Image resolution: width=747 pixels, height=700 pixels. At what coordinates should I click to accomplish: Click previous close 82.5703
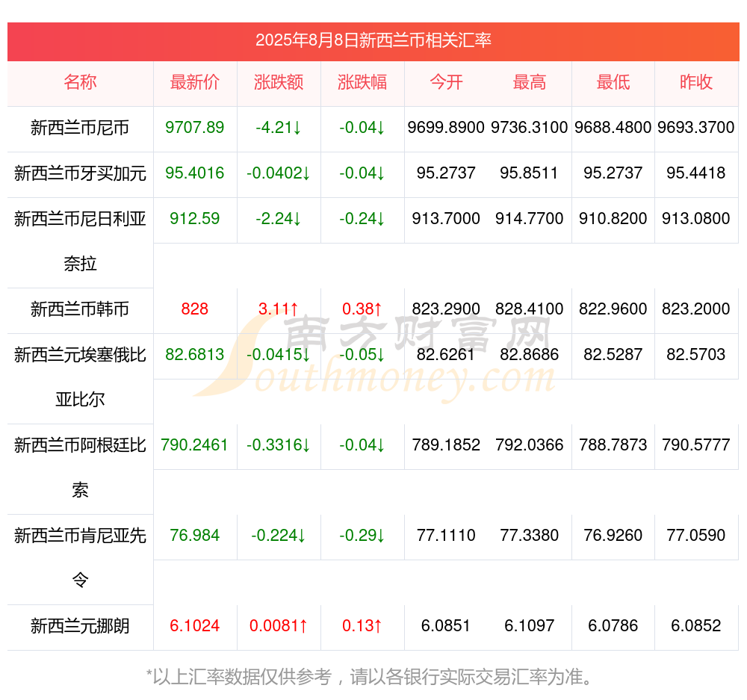coord(696,354)
